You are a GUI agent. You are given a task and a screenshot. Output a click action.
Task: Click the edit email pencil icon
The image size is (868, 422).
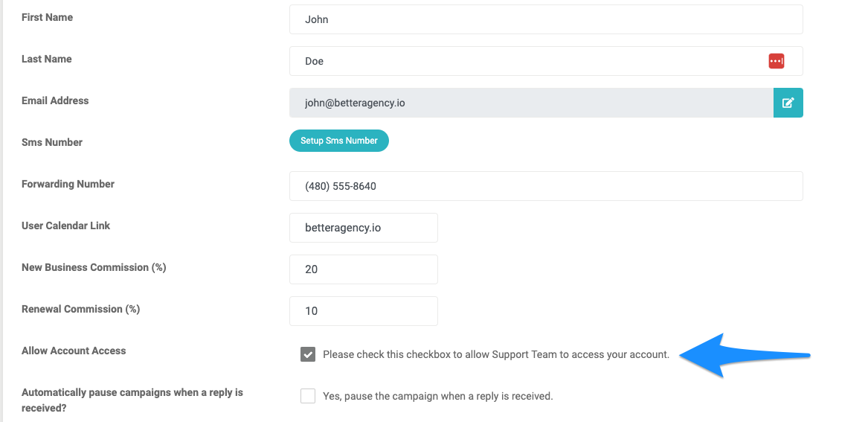click(x=788, y=103)
